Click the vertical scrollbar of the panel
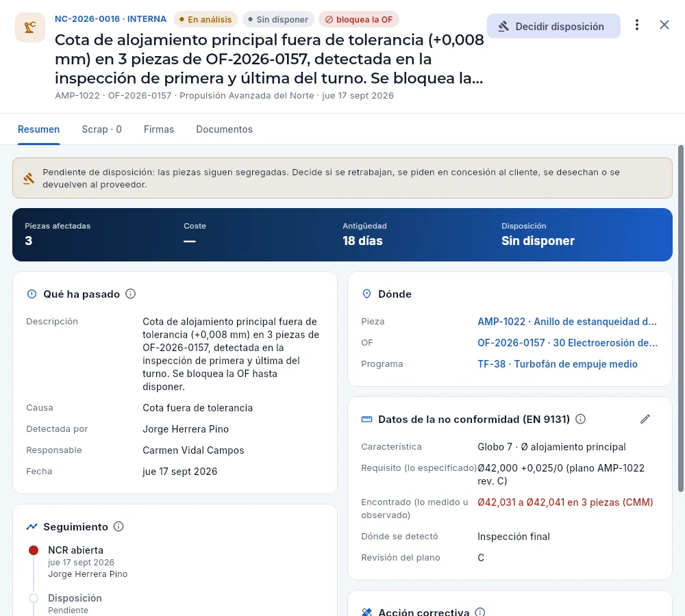Screen dimensions: 685x616 click(x=681, y=319)
